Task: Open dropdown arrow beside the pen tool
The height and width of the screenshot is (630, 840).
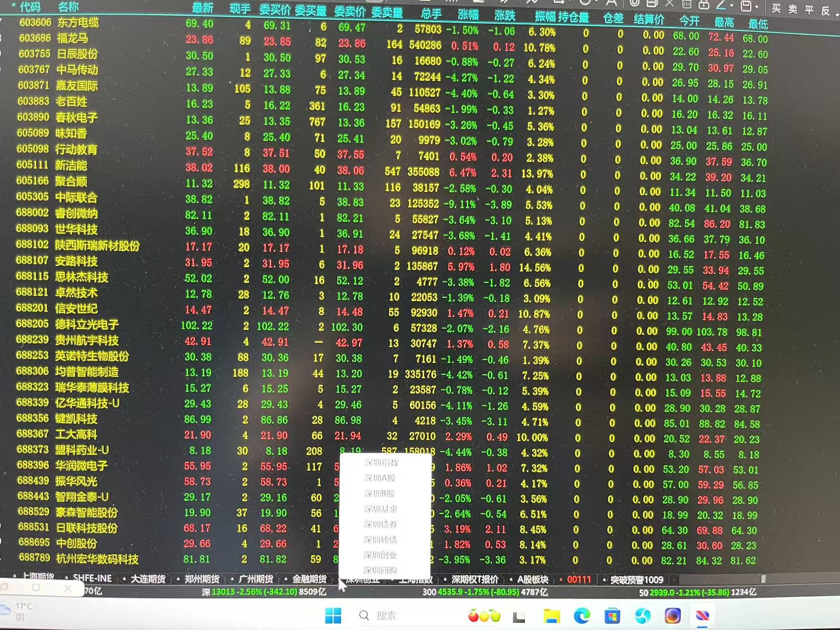Action: tap(732, 5)
